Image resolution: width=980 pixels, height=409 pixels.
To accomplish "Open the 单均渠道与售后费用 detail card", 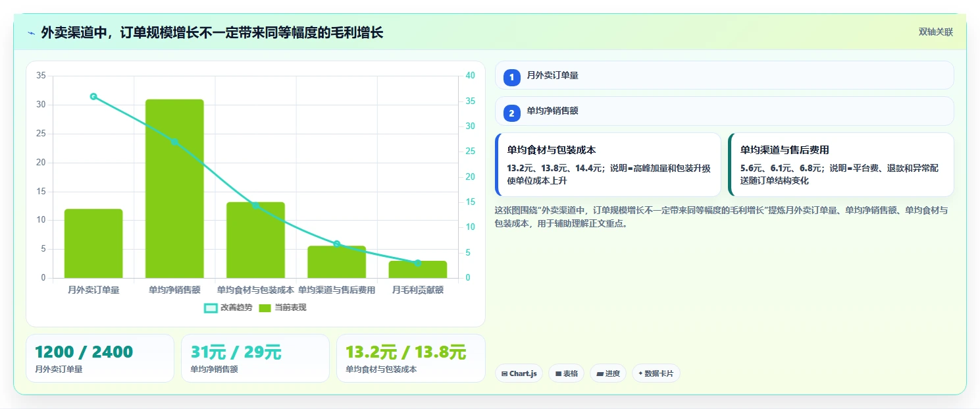I will point(840,165).
